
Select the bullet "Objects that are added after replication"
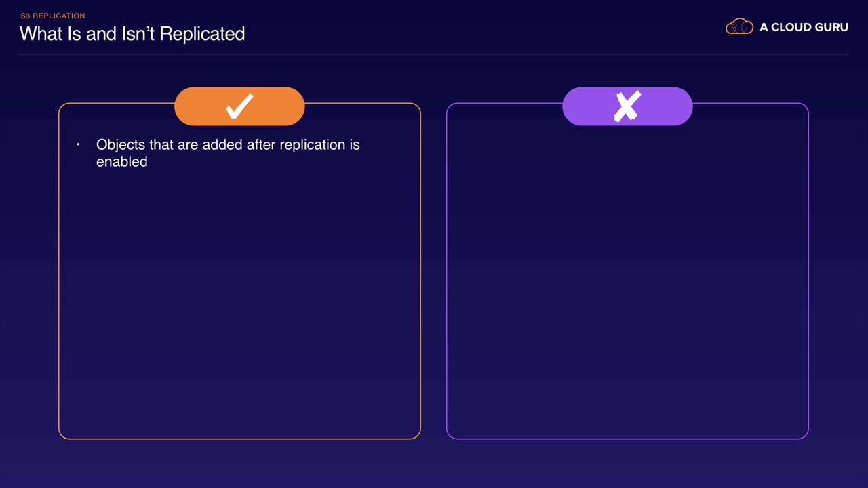click(x=228, y=145)
